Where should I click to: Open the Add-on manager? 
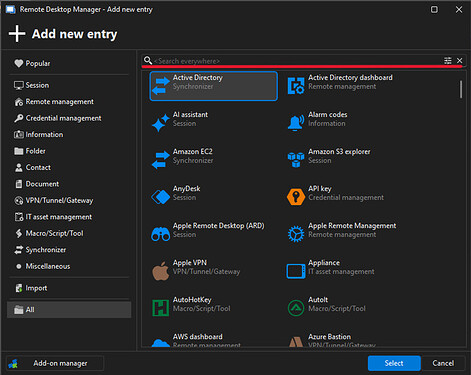point(55,363)
